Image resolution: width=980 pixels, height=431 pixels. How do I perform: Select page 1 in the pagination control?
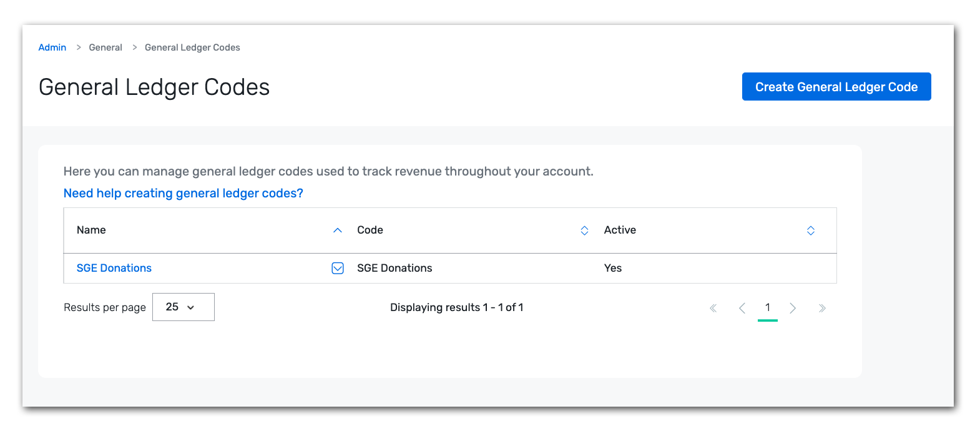(x=768, y=307)
